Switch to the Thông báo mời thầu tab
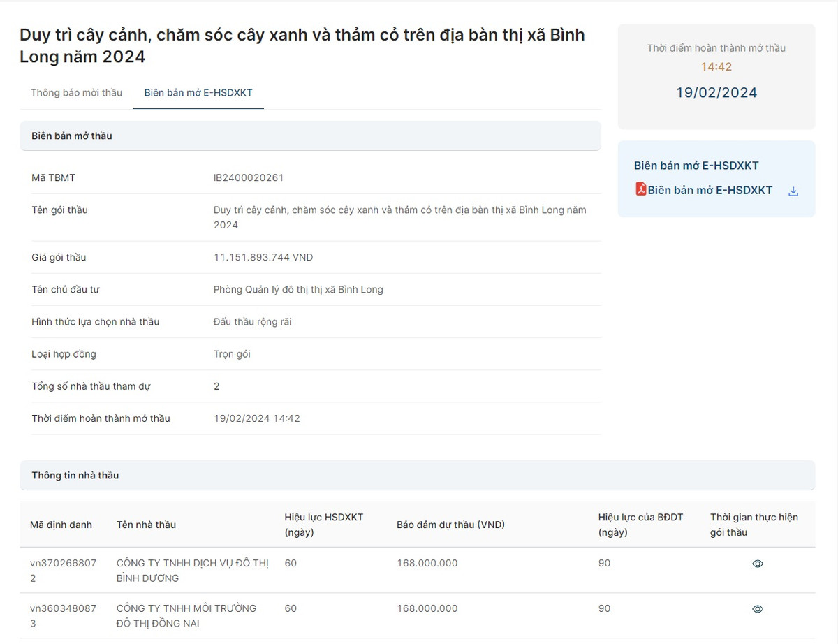Image resolution: width=838 pixels, height=644 pixels. click(x=76, y=93)
